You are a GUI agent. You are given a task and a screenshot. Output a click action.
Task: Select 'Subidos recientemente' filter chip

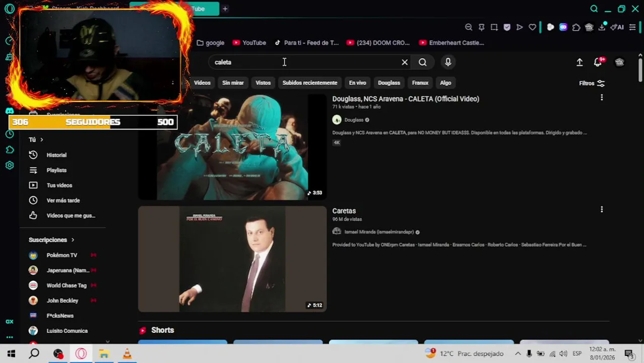pos(310,83)
